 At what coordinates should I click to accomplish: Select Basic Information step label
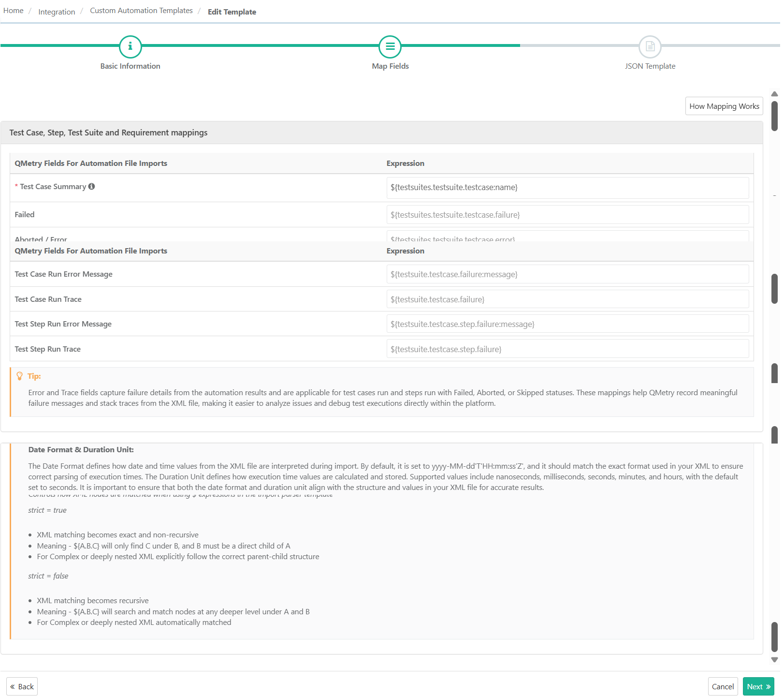point(130,66)
